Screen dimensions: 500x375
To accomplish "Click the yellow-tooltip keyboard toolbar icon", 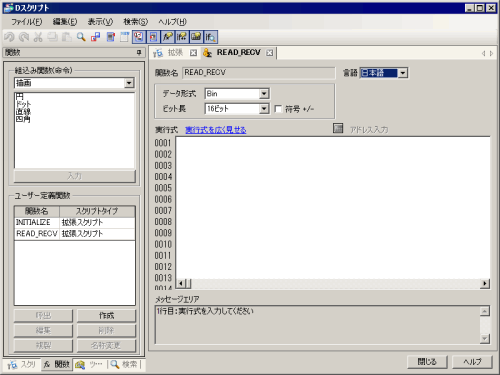I will [x=196, y=37].
